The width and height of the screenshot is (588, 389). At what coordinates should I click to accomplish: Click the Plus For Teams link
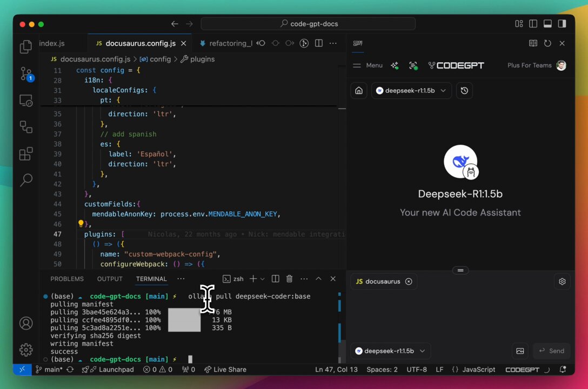pyautogui.click(x=530, y=65)
